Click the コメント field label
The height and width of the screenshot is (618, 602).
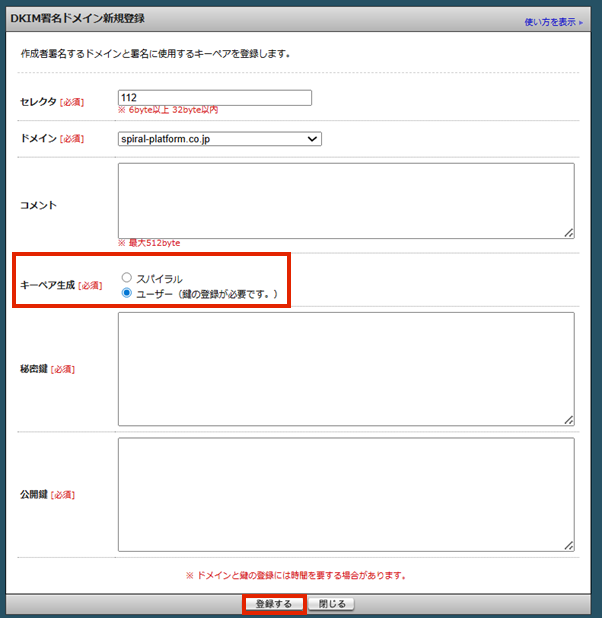tap(38, 205)
